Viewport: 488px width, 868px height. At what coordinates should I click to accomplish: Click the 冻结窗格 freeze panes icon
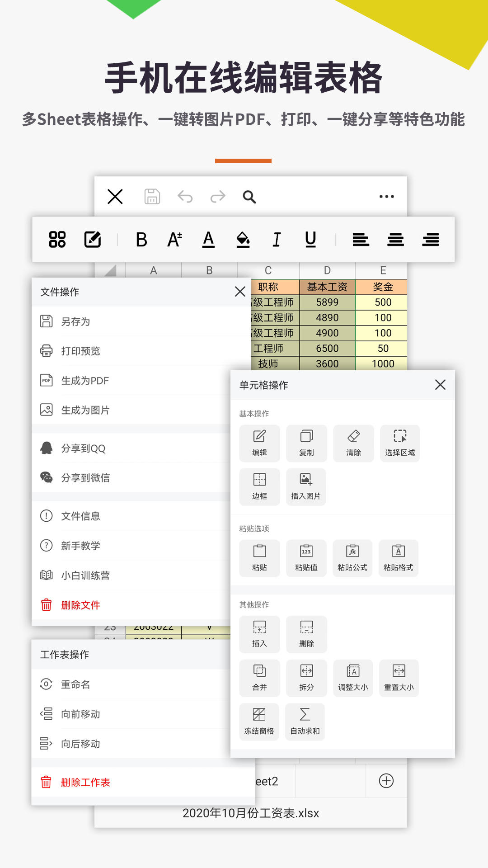[259, 722]
